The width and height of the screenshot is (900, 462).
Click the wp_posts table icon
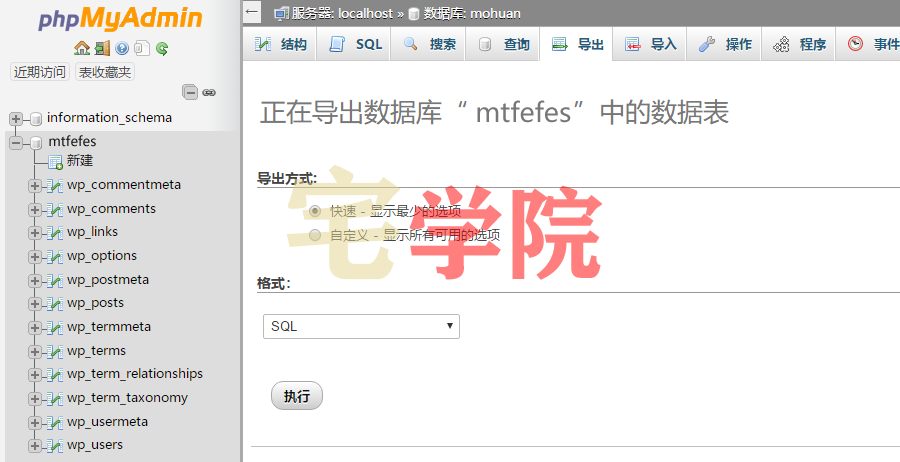(x=55, y=304)
